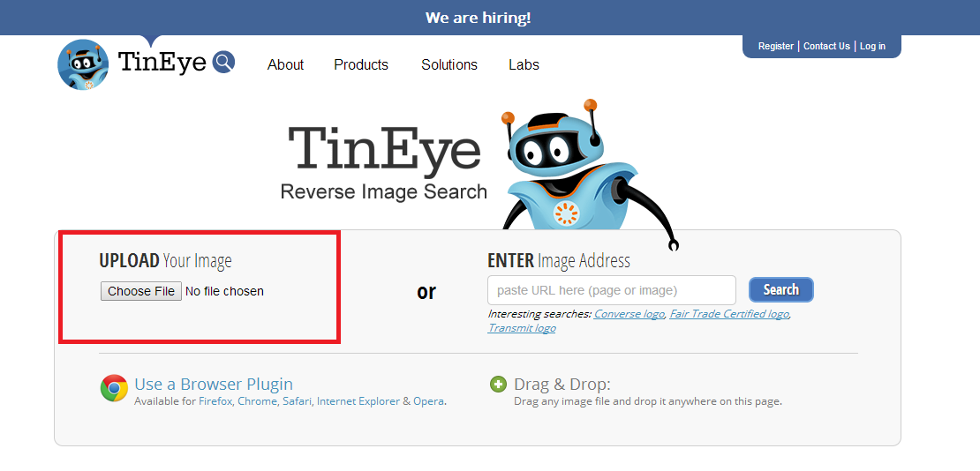Screen dimensions: 980x471
Task: Get the Opera plugin
Action: pos(428,401)
